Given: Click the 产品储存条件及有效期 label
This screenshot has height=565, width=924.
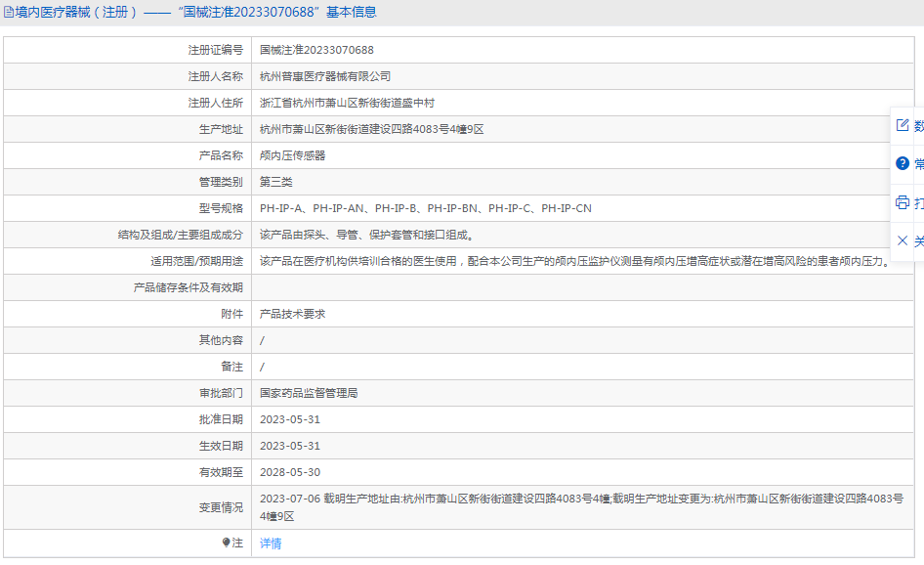Looking at the screenshot, I should [x=188, y=287].
